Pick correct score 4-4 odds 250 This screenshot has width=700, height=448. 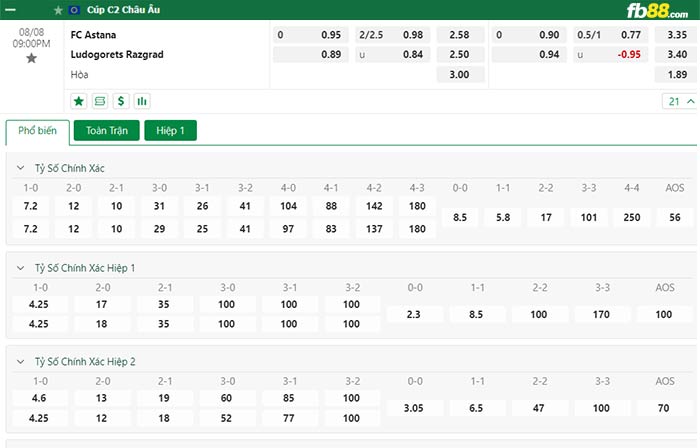pos(632,217)
